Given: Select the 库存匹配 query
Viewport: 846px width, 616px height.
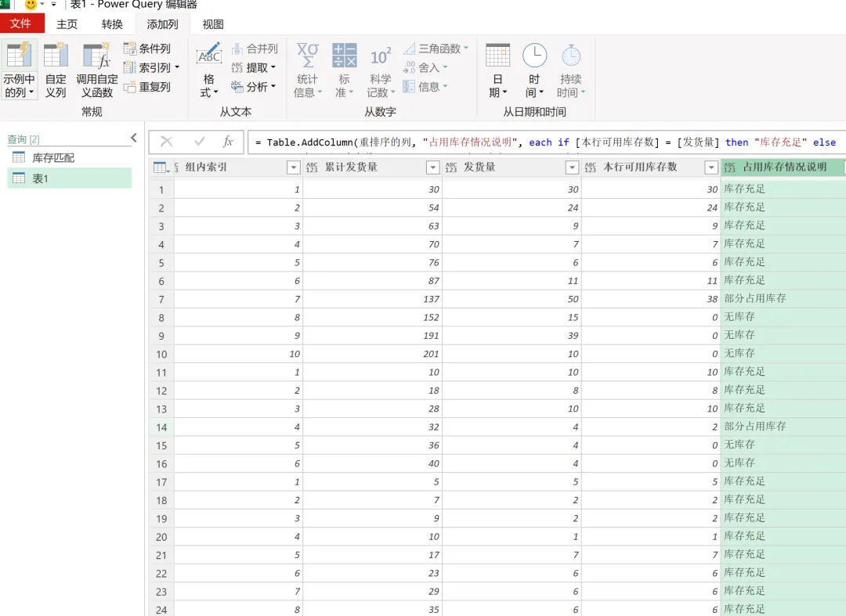Looking at the screenshot, I should tap(70, 158).
